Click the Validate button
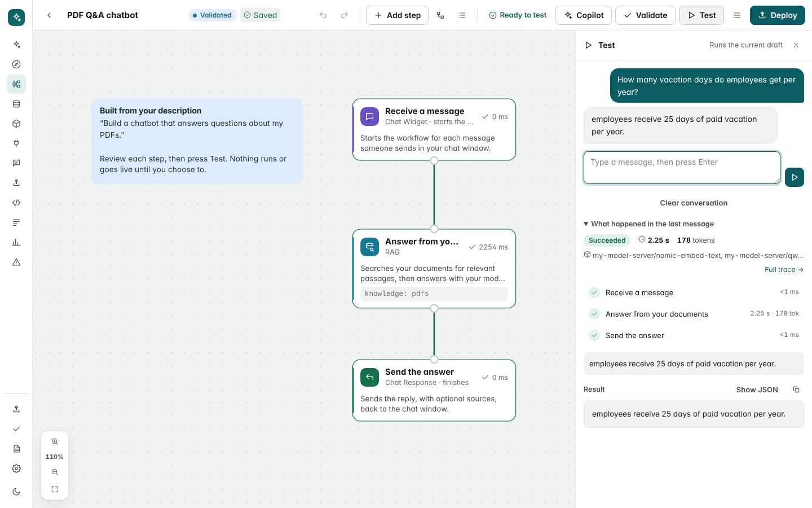The height and width of the screenshot is (508, 812). point(645,15)
